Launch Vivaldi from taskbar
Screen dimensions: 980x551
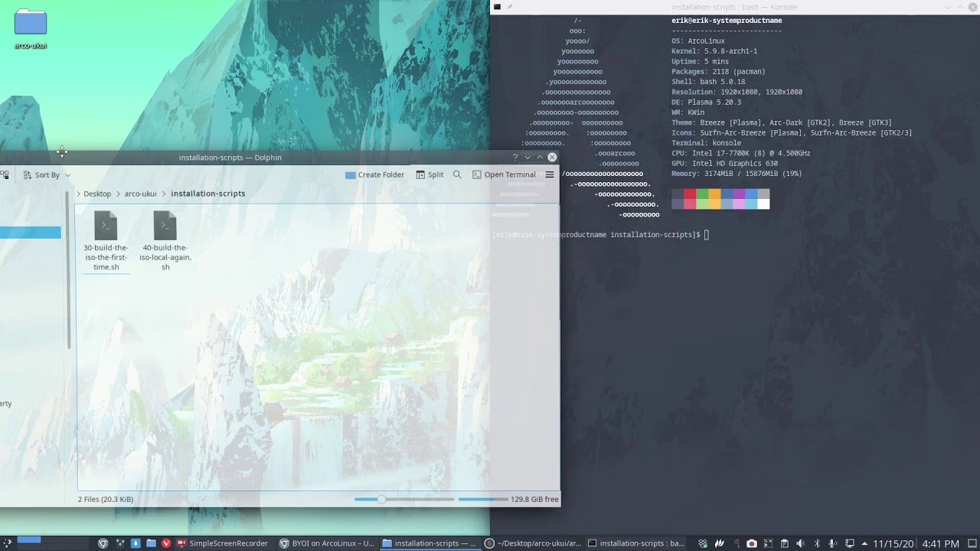point(166,543)
